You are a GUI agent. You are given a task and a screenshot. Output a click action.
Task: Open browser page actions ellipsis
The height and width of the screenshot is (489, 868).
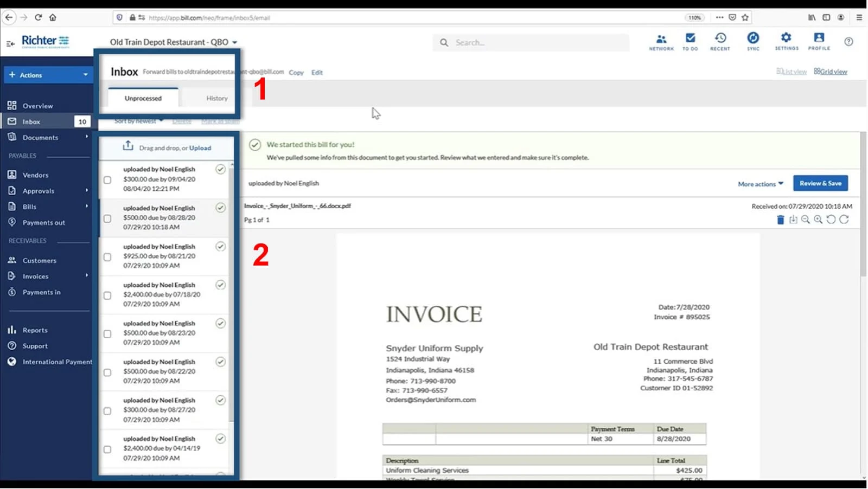click(719, 17)
